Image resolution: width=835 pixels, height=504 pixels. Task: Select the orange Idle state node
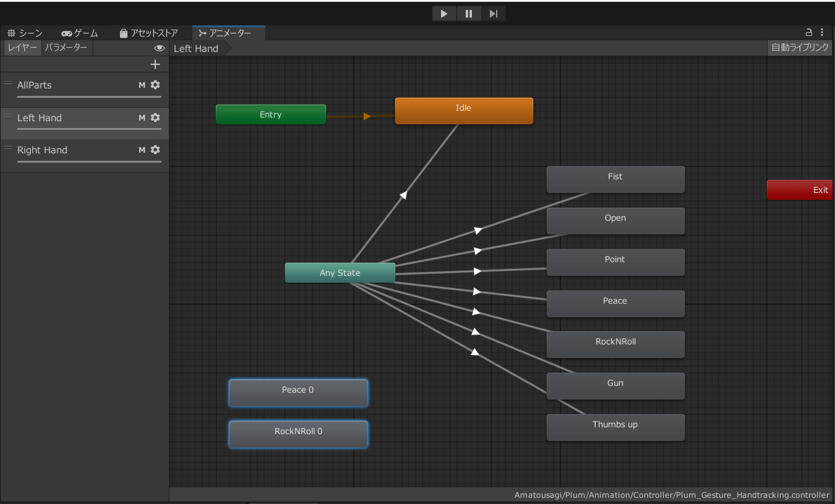coord(463,111)
